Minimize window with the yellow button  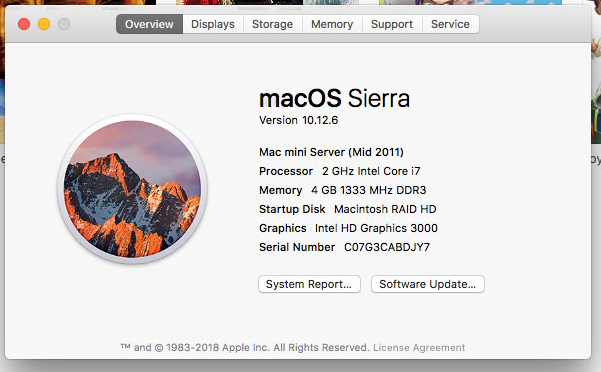point(44,24)
